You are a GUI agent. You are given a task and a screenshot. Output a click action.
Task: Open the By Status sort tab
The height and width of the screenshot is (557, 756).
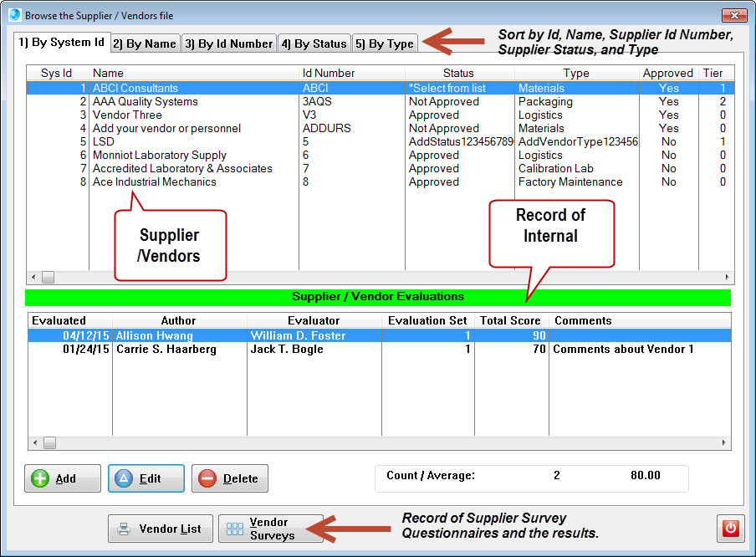pos(314,43)
